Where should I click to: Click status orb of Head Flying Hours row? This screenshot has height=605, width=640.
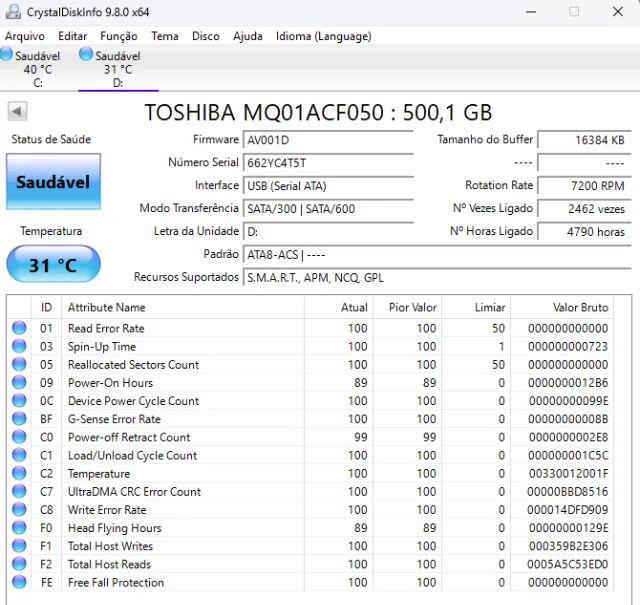tap(19, 527)
